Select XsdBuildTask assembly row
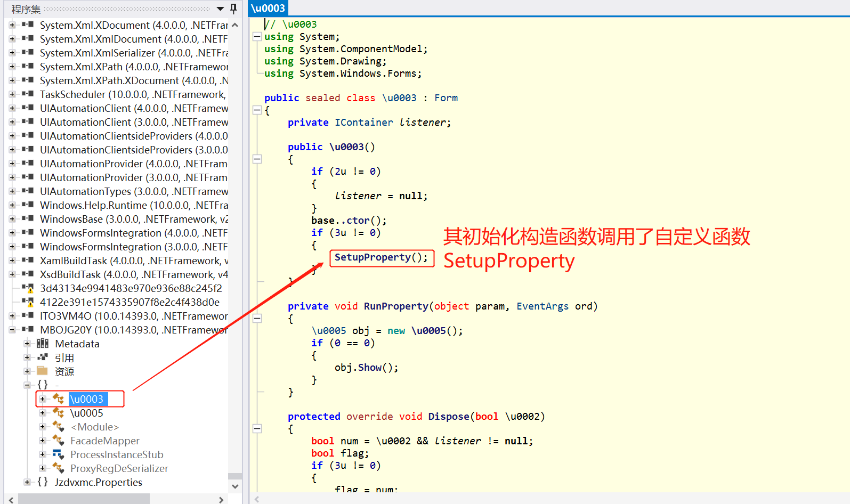The height and width of the screenshot is (504, 850). [134, 274]
